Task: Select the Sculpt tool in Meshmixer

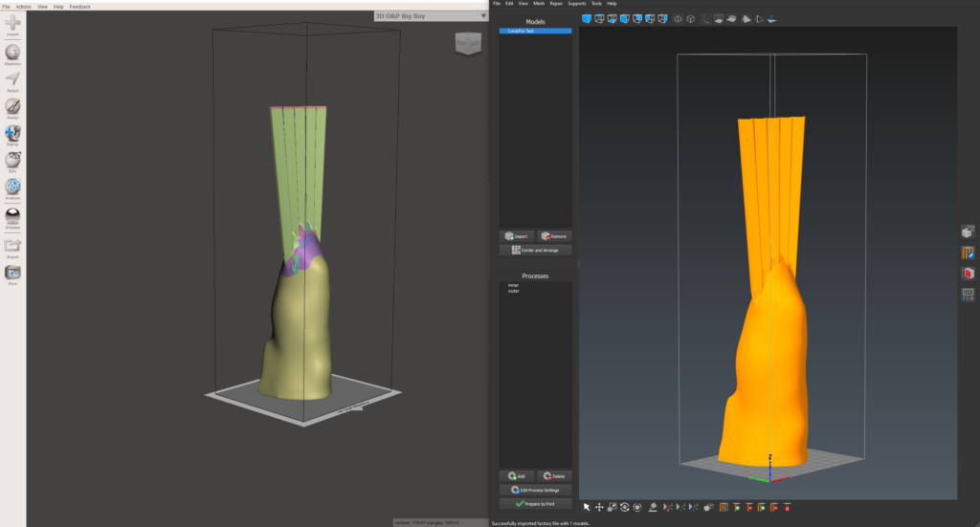Action: point(13,106)
